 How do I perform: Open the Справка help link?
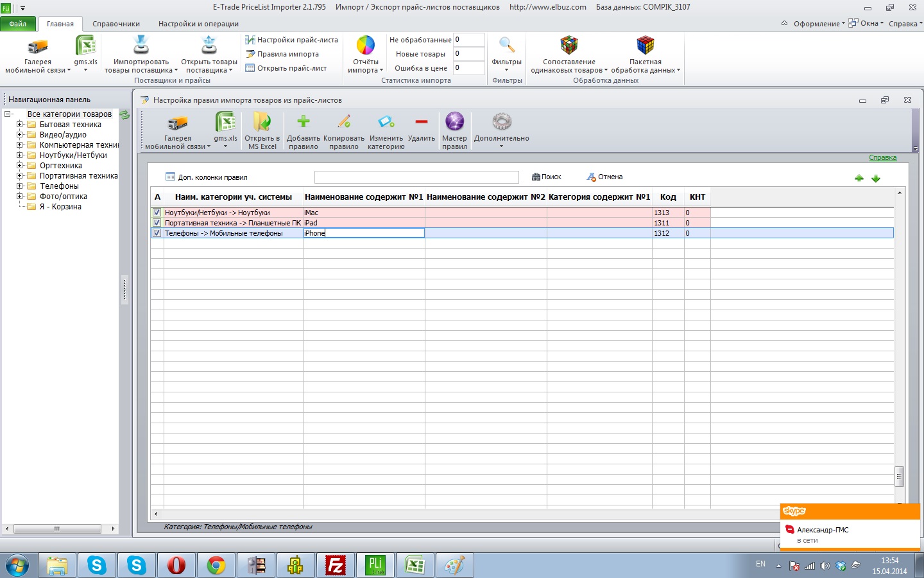point(883,158)
